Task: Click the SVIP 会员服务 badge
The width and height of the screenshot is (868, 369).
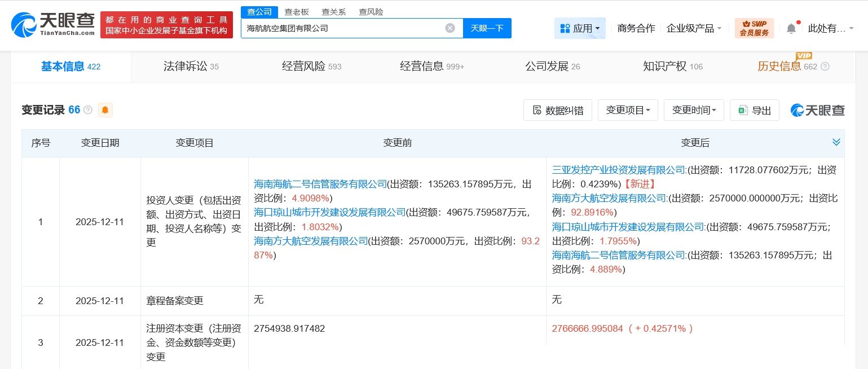Action: tap(754, 28)
